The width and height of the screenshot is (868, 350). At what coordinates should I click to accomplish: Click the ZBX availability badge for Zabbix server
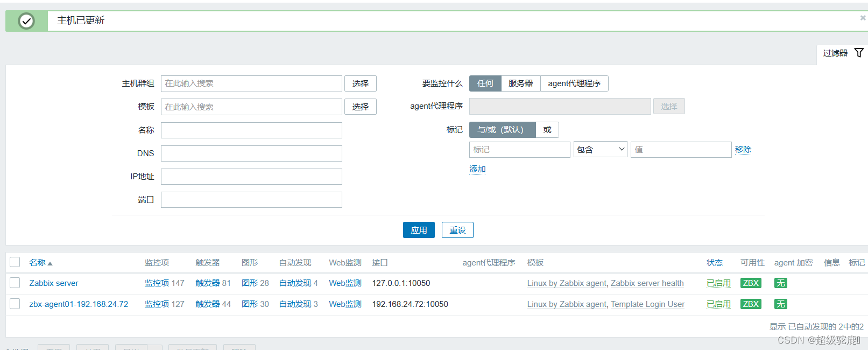(x=751, y=283)
